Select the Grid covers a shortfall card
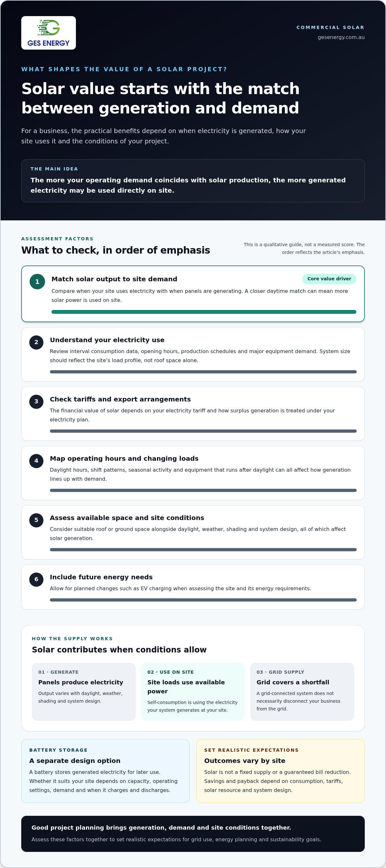Viewport: 386px width, 868px height. [302, 692]
